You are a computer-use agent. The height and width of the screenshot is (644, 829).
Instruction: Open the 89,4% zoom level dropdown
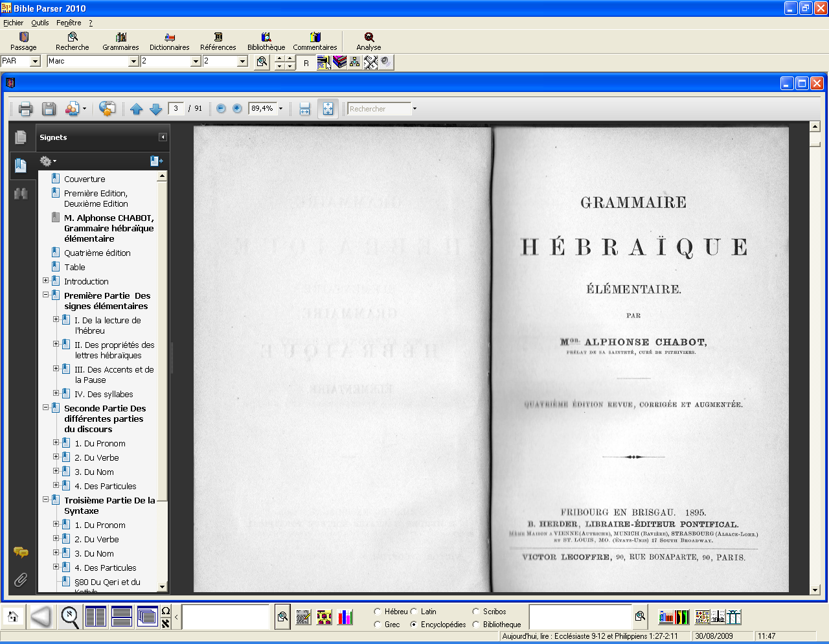pos(280,109)
